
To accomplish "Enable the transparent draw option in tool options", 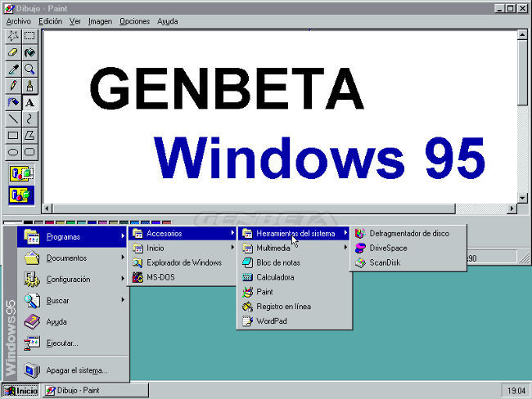I will [x=21, y=195].
